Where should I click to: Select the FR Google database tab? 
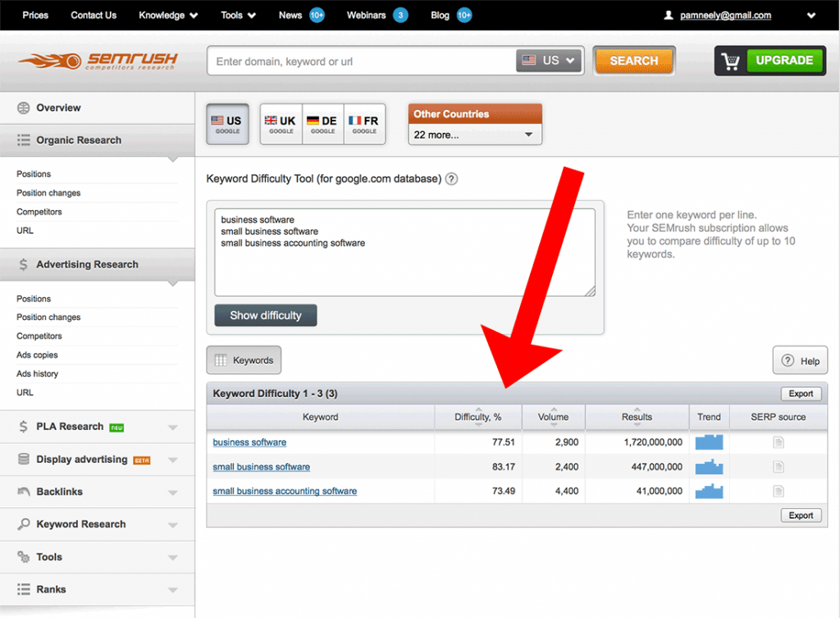(364, 124)
